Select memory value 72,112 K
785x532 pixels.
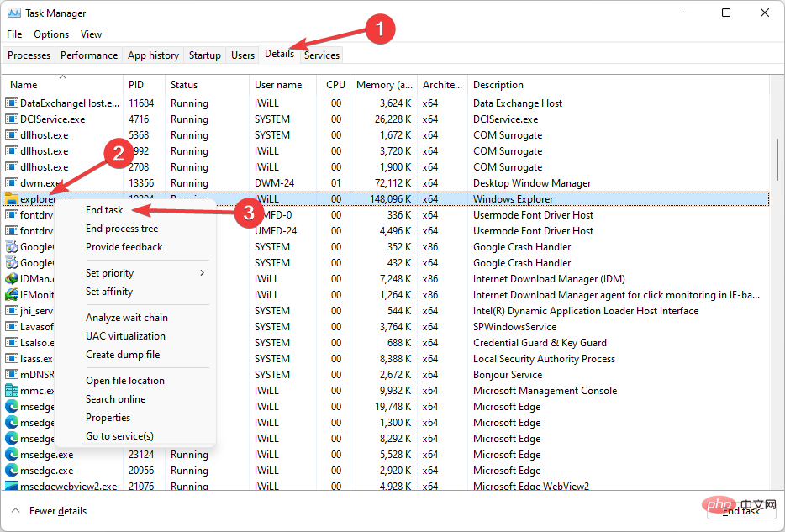tap(395, 183)
